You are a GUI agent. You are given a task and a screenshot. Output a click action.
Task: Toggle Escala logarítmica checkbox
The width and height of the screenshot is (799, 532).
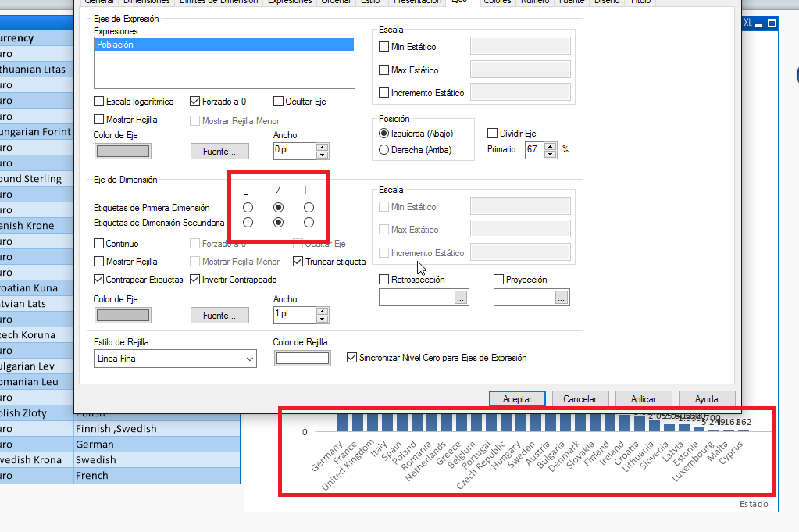[99, 102]
